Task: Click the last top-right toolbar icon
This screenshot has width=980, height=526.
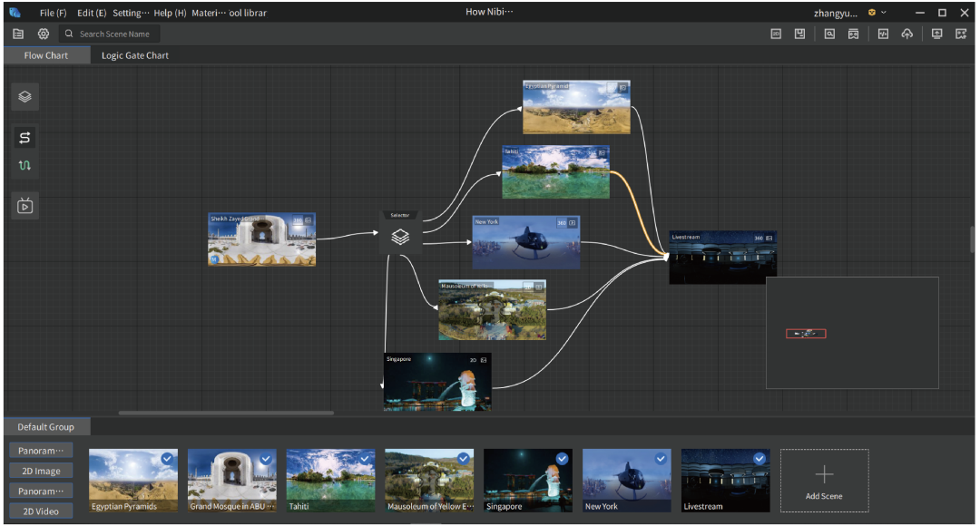Action: point(961,34)
